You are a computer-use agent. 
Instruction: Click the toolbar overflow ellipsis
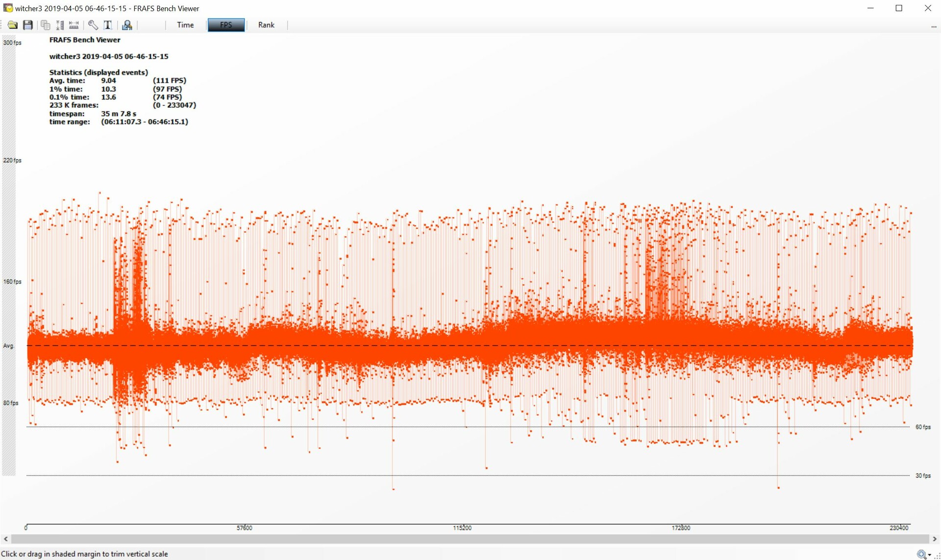[934, 27]
